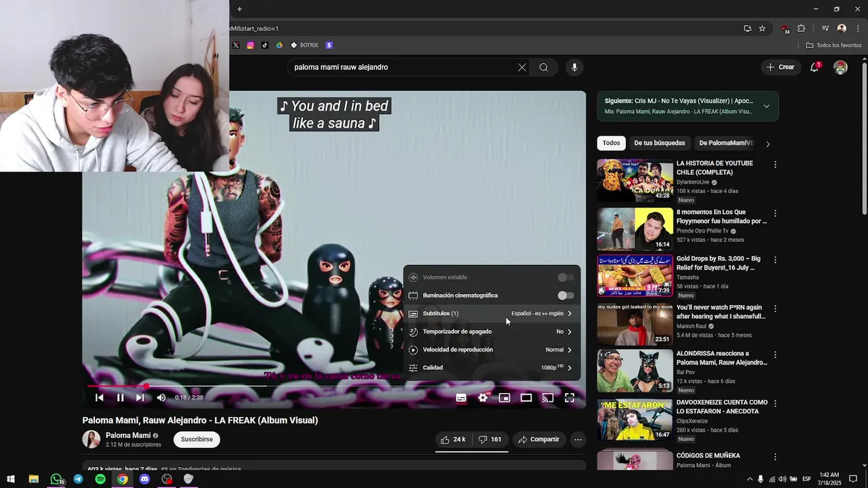Select the Todos filter chip
Screen dimensions: 868x488
611,143
